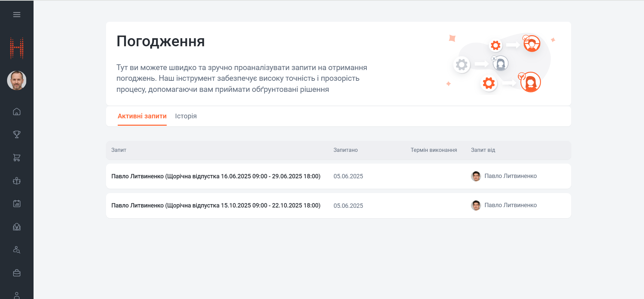This screenshot has width=644, height=299.
Task: Open the shopping cart icon
Action: [17, 158]
